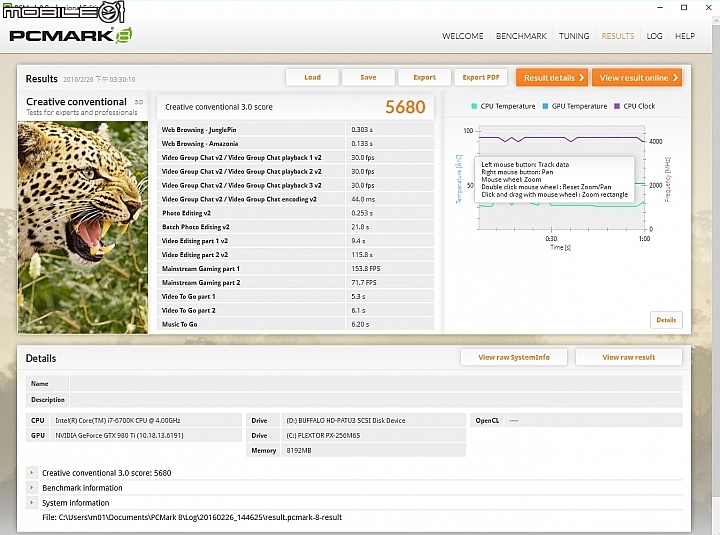Select the Music To Go row
720x535 pixels.
[x=295, y=324]
